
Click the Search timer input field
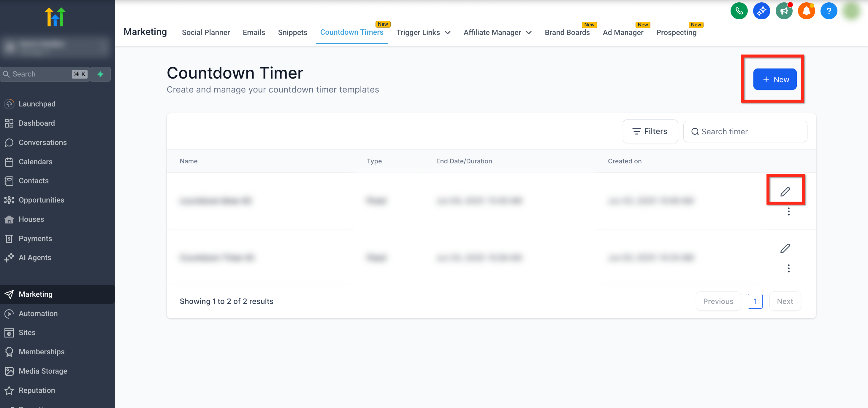coord(745,132)
